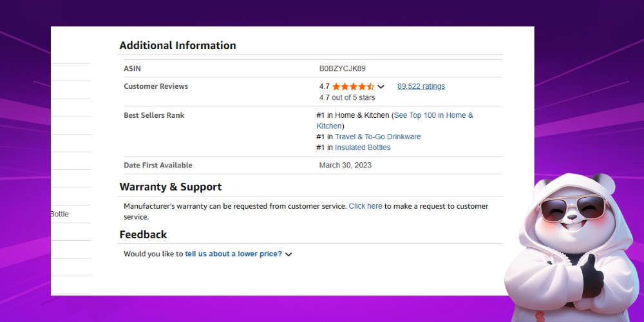Image resolution: width=644 pixels, height=322 pixels.
Task: Click the Best Sellers Rank row label
Action: coord(154,115)
